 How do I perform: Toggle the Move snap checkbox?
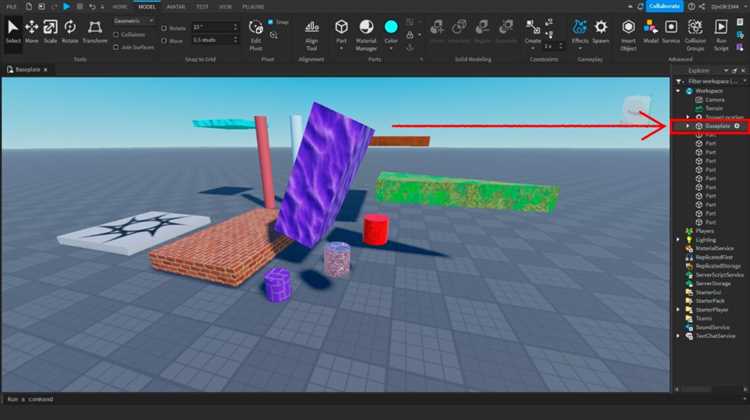(164, 41)
